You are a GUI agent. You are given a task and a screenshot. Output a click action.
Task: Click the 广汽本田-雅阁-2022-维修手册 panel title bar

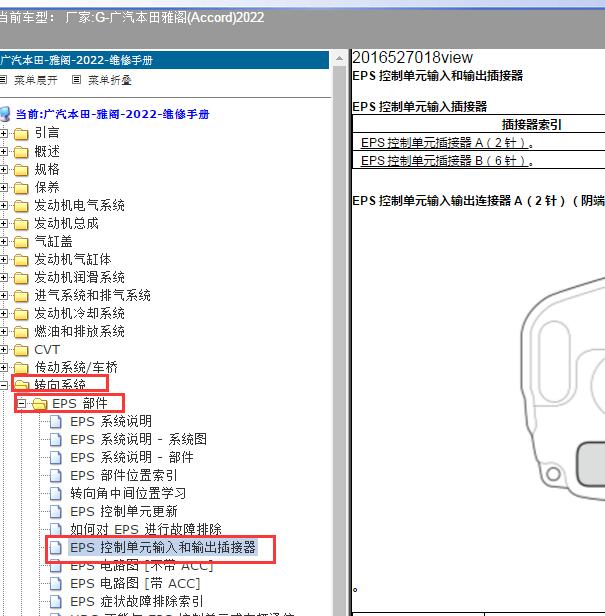pos(164,60)
